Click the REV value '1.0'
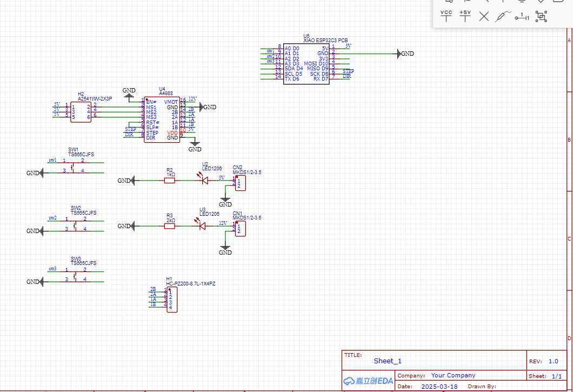This screenshot has height=392, width=573. tap(553, 361)
